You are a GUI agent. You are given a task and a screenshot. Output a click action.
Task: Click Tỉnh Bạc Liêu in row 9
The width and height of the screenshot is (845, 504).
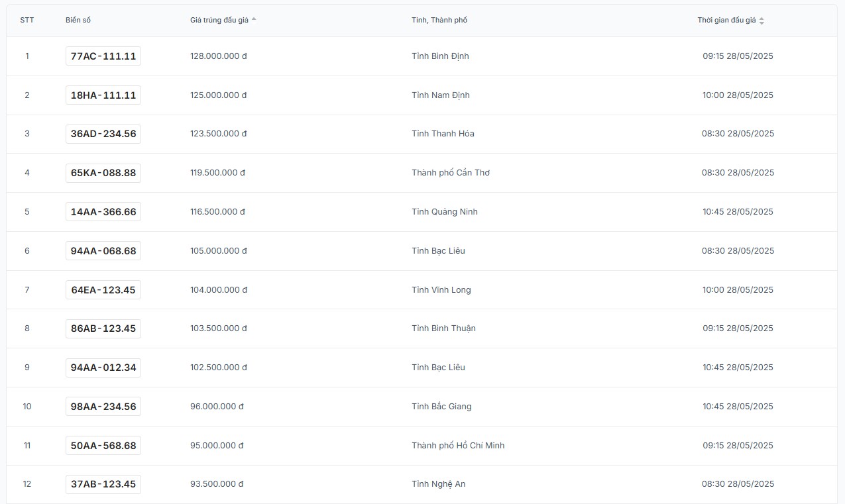point(438,368)
